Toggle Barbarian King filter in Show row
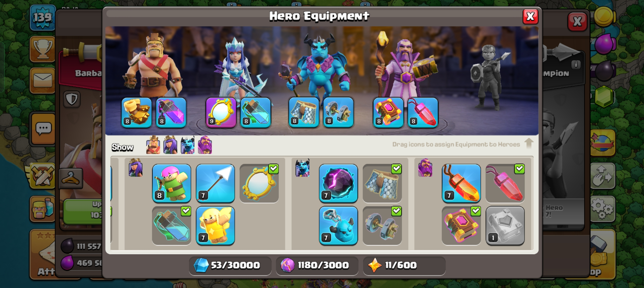Image resolution: width=644 pixels, height=288 pixels. click(153, 145)
